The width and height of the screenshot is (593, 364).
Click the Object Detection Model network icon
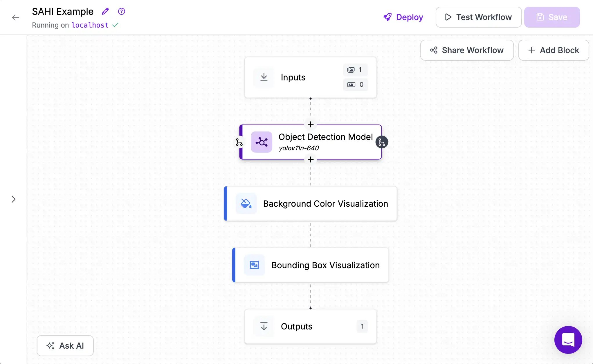[262, 142]
